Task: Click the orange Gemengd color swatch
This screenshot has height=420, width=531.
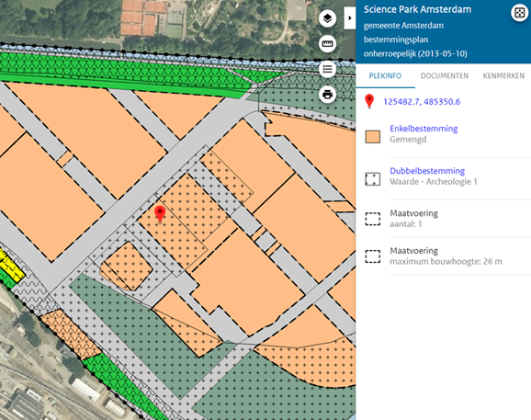Action: (372, 137)
